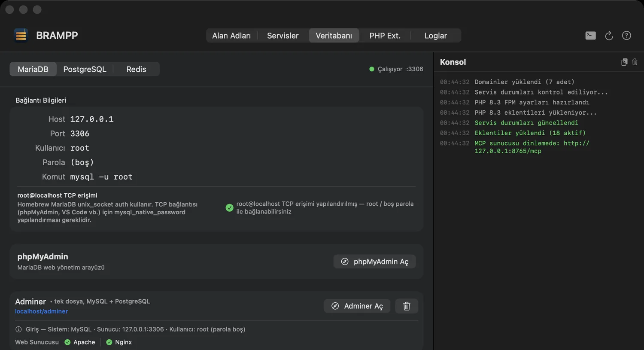Click the Eklentiler yüklendi (18 aktif) line
Viewport: 644px width, 350px height.
pyautogui.click(x=530, y=133)
